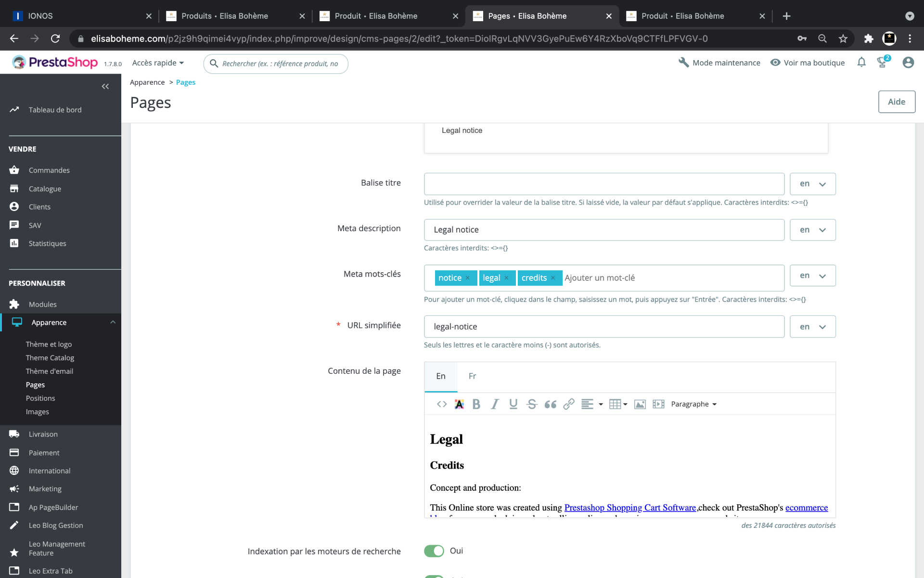Click Mode maintenance link
The height and width of the screenshot is (578, 924).
pyautogui.click(x=719, y=63)
